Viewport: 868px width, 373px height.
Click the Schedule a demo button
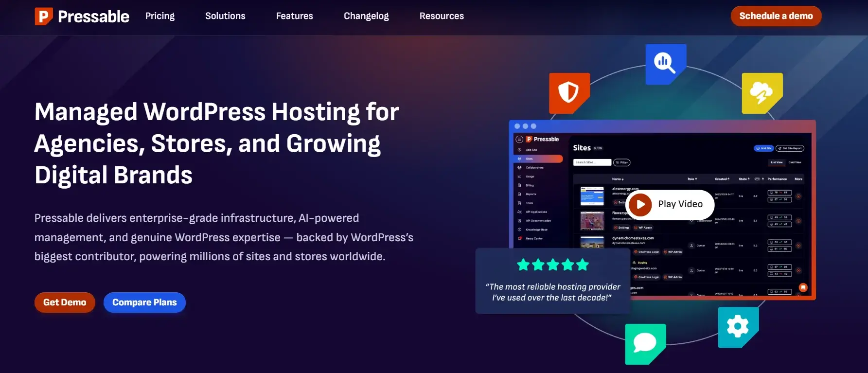pyautogui.click(x=776, y=16)
